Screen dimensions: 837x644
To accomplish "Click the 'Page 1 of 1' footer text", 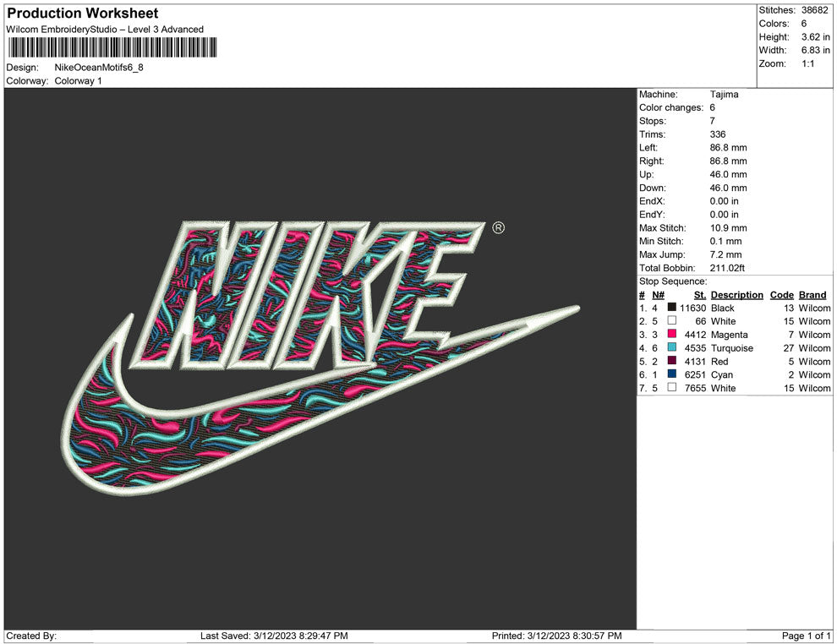I will click(x=806, y=636).
